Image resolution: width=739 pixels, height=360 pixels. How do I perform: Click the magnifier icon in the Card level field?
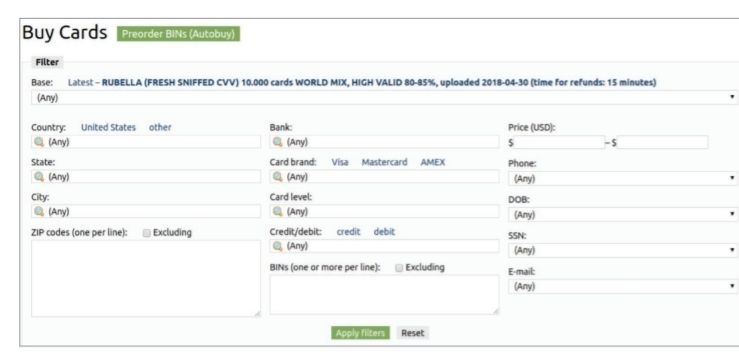[x=278, y=211]
